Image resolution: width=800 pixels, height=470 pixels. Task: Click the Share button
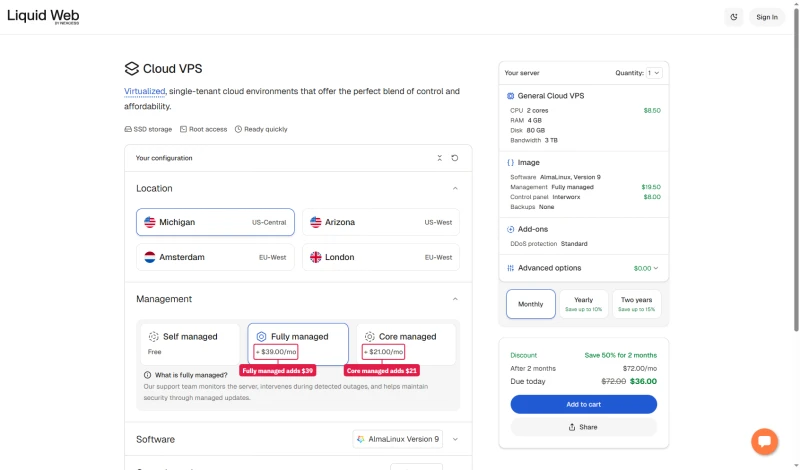584,427
